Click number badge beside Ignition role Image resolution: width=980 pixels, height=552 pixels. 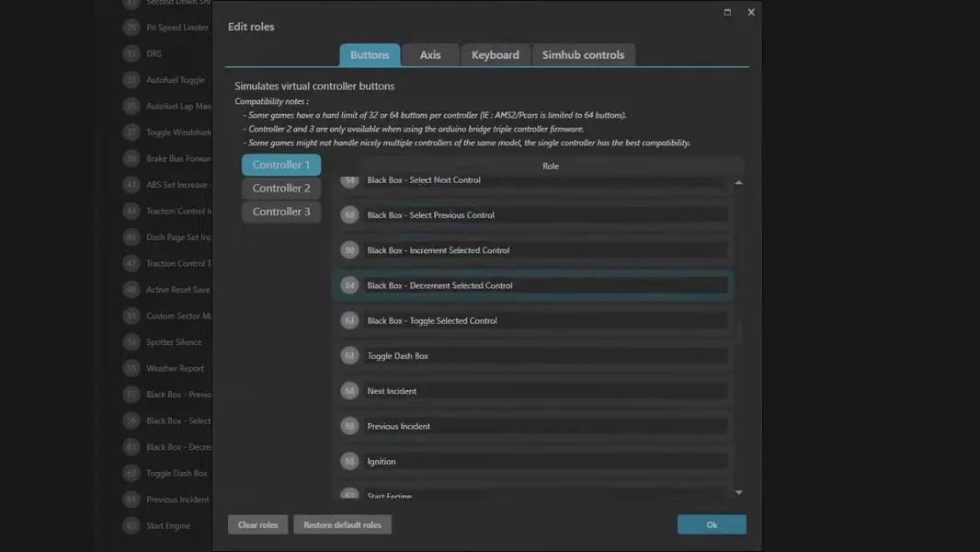(349, 461)
